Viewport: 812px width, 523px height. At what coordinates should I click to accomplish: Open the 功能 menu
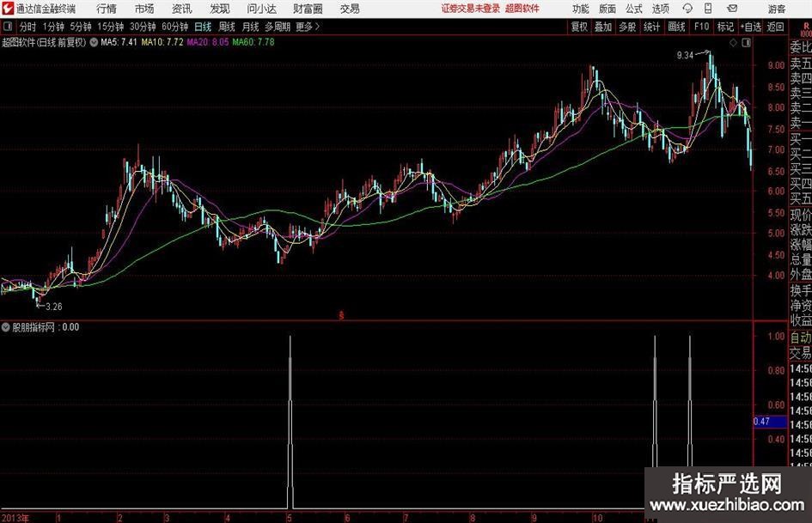pos(581,9)
